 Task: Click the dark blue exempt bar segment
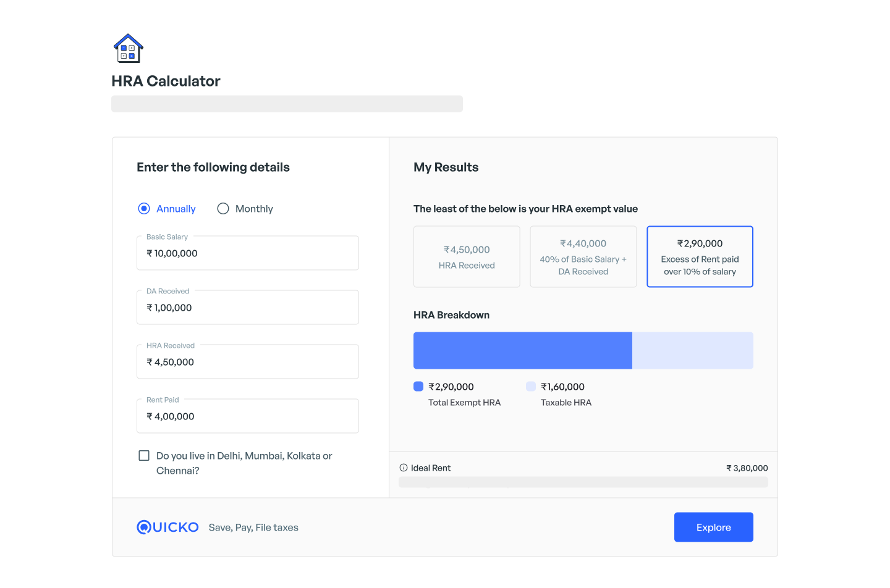pyautogui.click(x=522, y=350)
